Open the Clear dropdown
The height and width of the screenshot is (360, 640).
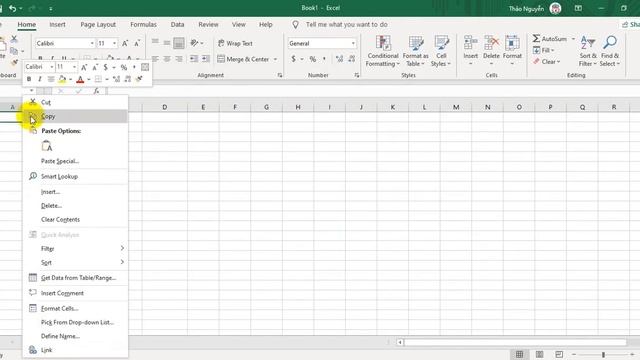coord(547,62)
